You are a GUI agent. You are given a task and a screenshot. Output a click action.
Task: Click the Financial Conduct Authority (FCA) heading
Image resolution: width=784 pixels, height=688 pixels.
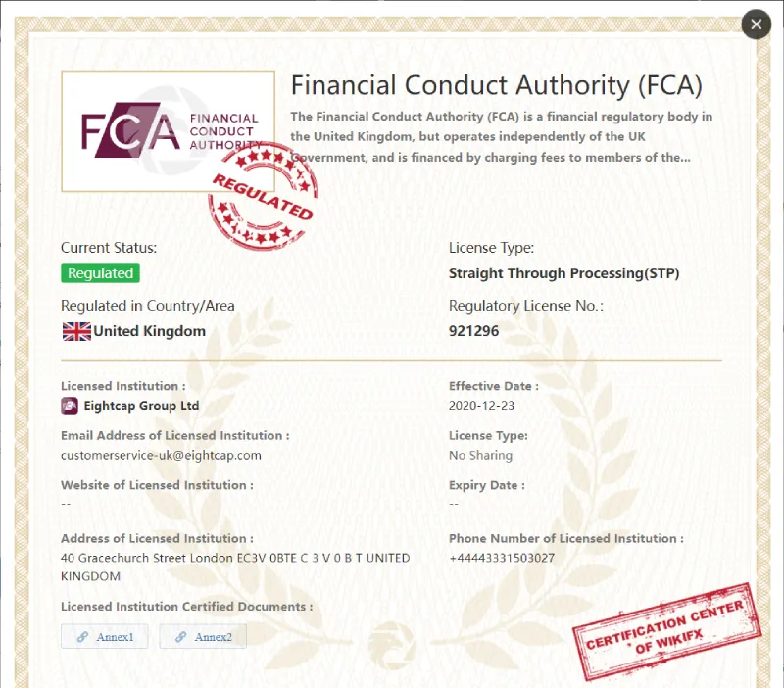tap(497, 85)
